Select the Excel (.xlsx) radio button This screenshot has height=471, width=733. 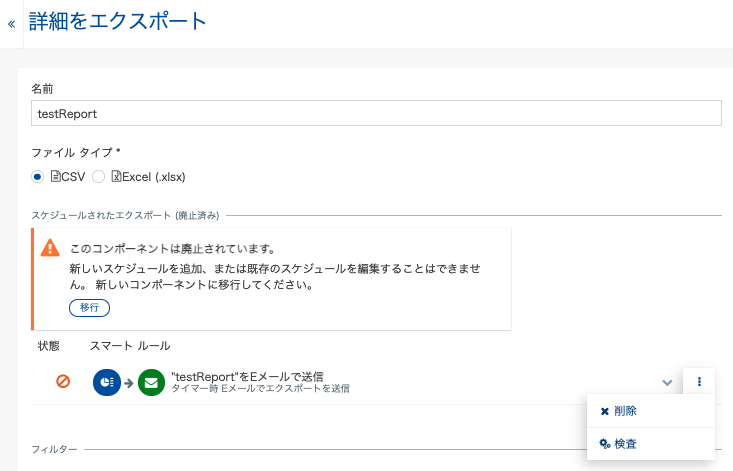pos(98,177)
